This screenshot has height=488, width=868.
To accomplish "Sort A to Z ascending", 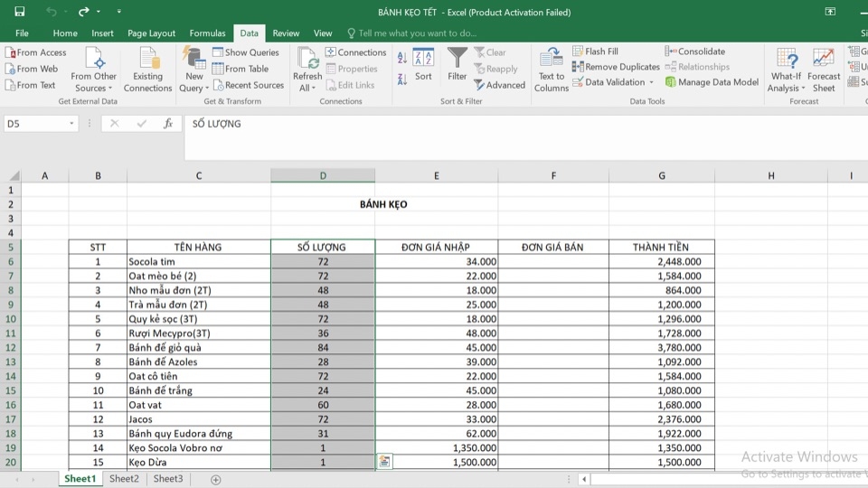I will coord(402,57).
